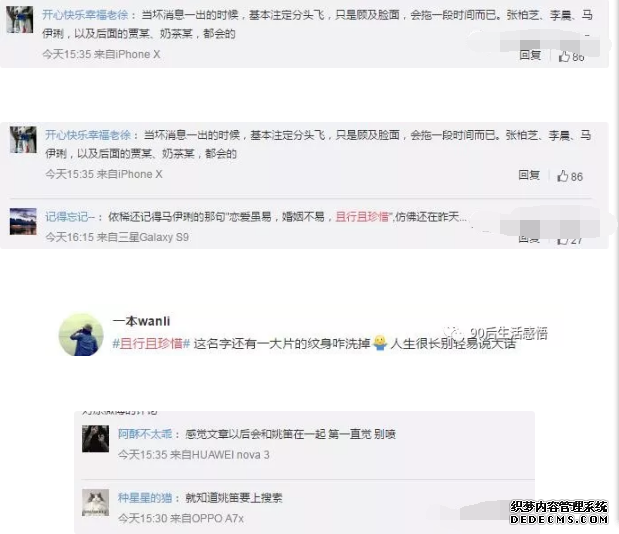The height and width of the screenshot is (534, 619).
Task: Open the red 且行且珍惜 topic link in 记得忘记– comment
Action: tap(362, 216)
